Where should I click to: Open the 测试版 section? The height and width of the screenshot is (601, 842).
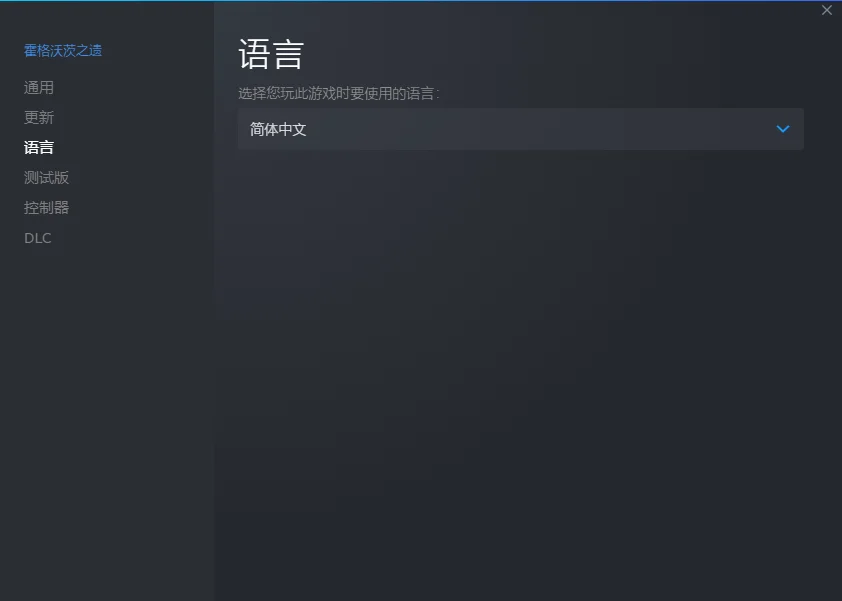coord(46,178)
